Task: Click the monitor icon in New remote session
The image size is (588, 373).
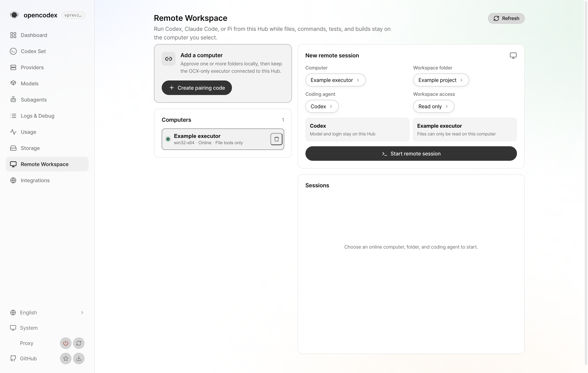Action: point(513,55)
